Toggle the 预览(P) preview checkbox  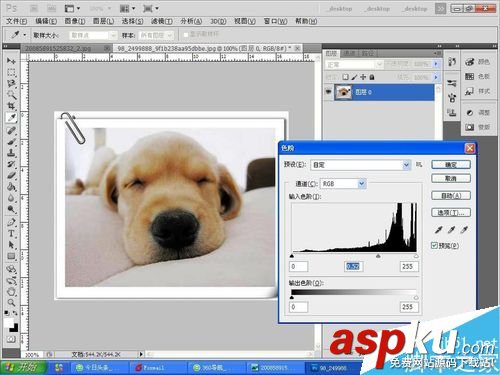coord(434,246)
